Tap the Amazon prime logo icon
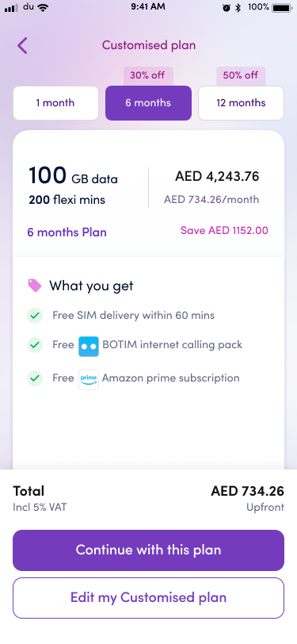The width and height of the screenshot is (297, 644). pyautogui.click(x=89, y=379)
